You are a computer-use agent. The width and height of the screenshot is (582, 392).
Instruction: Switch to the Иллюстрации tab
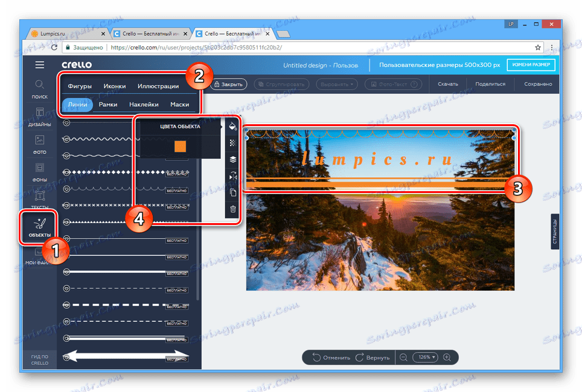158,86
